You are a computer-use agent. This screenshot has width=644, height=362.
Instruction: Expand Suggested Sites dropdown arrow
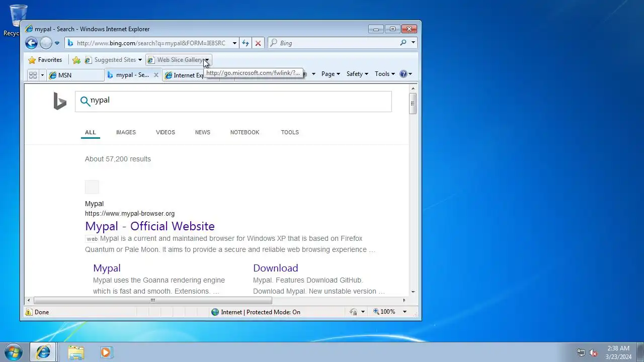(x=140, y=60)
